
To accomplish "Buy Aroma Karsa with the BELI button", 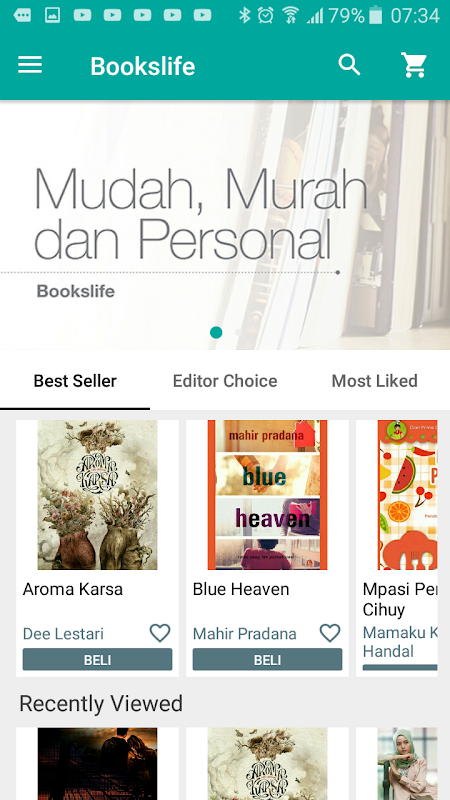I will 97,660.
